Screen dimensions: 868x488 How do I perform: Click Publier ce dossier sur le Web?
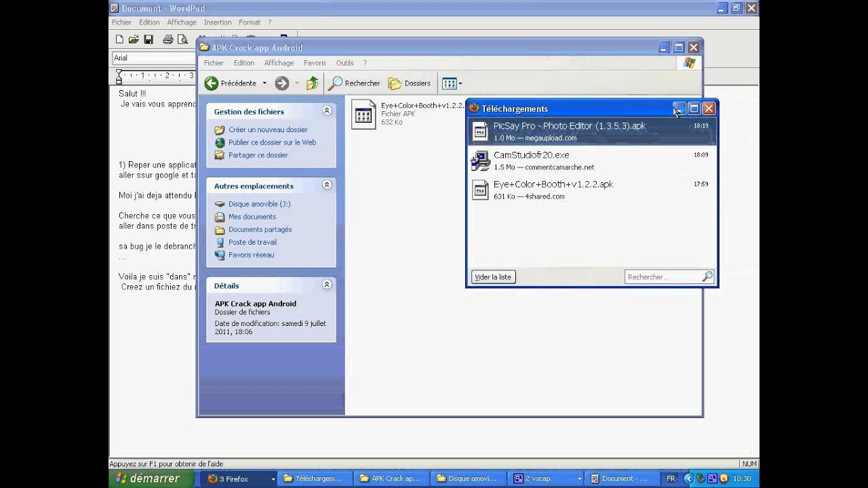click(272, 142)
